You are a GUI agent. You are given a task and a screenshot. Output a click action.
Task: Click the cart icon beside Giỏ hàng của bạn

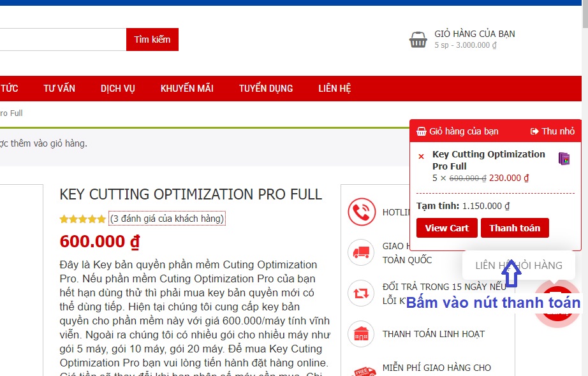[420, 131]
